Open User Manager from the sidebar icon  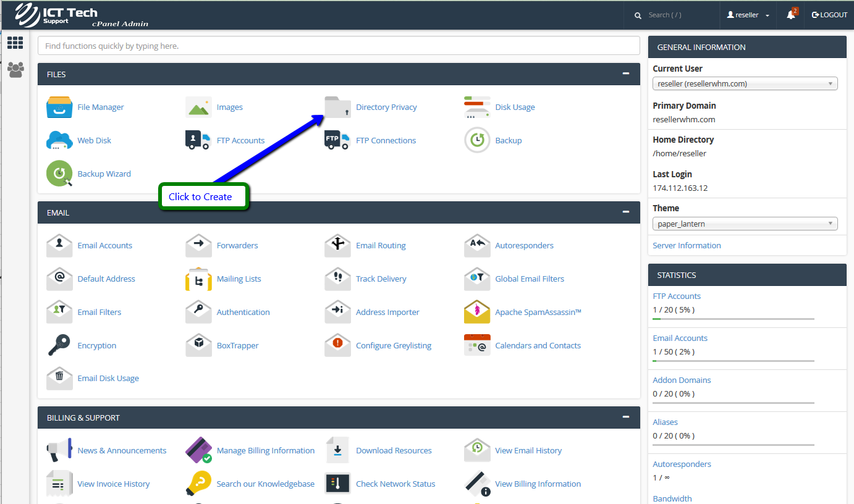(15, 69)
